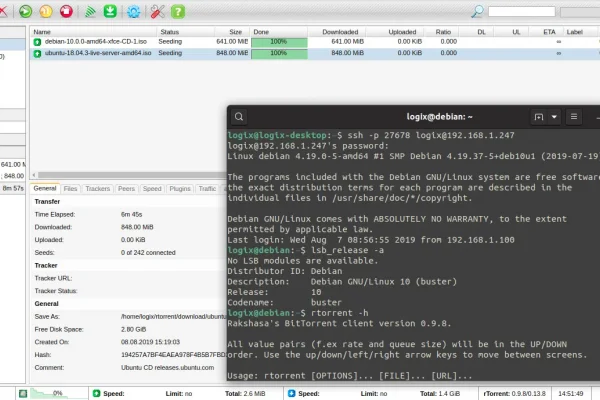Sort torrents by Label column

coord(574,32)
